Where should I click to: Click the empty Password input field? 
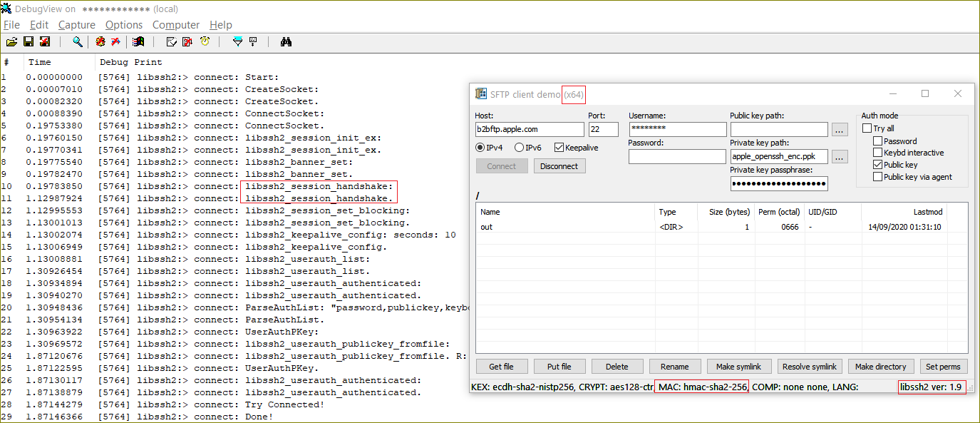(x=676, y=156)
